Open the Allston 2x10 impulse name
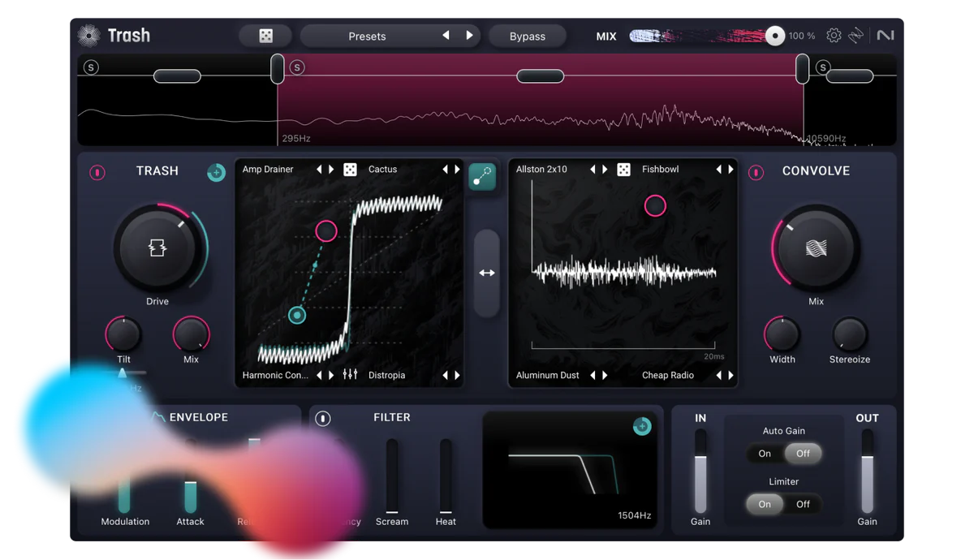 [x=541, y=170]
